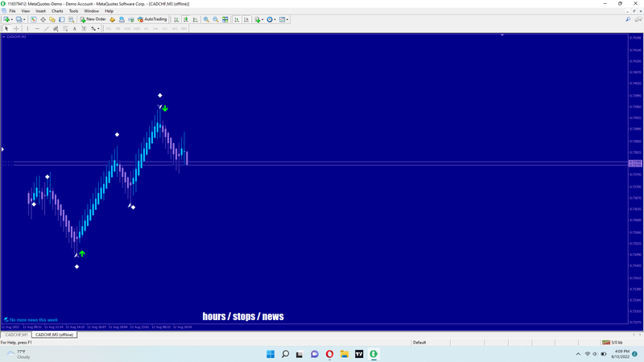Screen dimensions: 644x362
Task: Select the Fibonacci retracement tool
Action: click(x=65, y=28)
